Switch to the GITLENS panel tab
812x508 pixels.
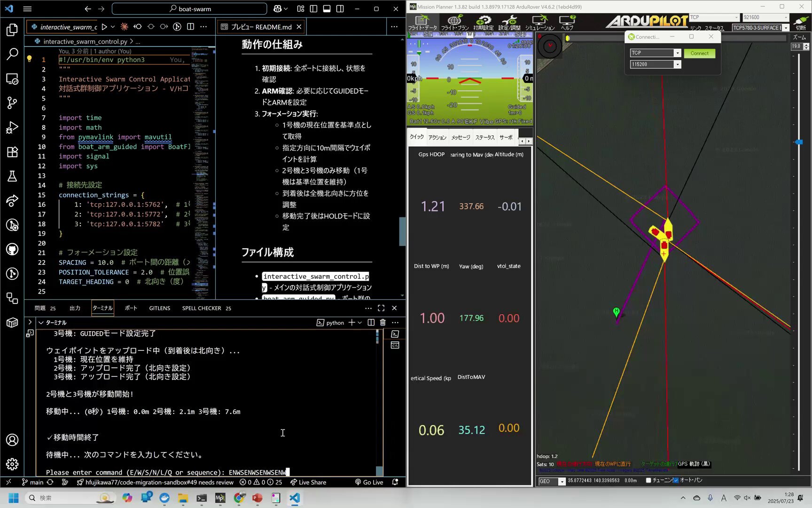[x=160, y=308]
